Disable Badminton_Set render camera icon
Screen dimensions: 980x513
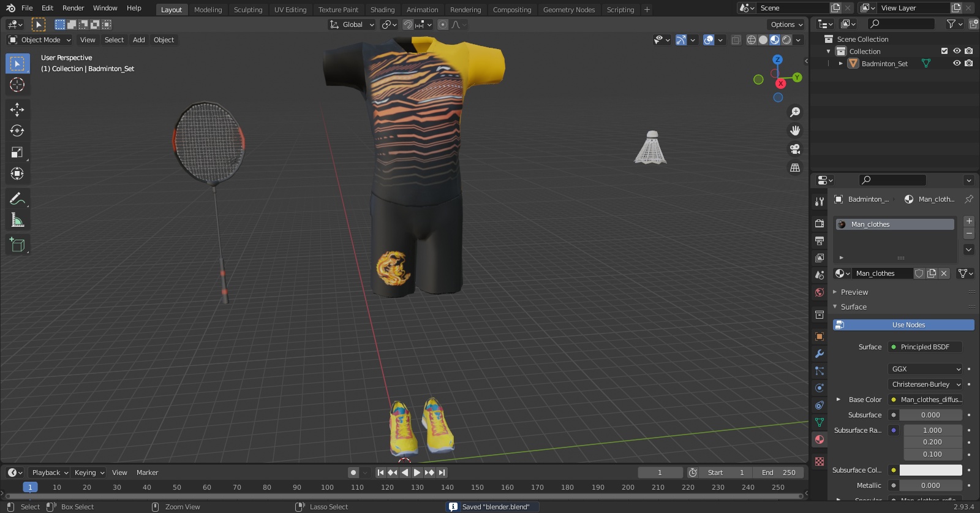[968, 63]
